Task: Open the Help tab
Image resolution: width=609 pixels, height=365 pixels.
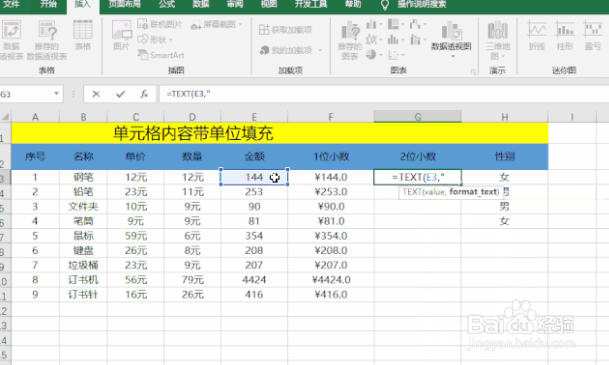Action: point(353,4)
